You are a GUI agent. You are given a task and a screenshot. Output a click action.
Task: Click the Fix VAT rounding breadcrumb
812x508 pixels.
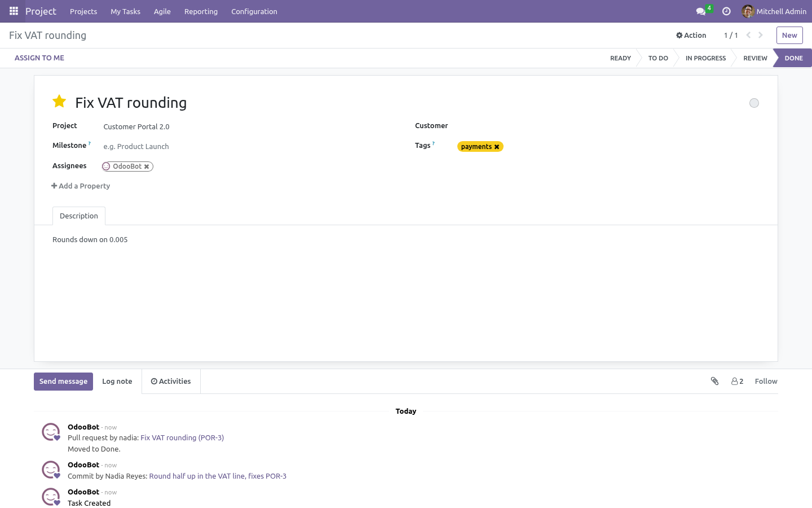[x=47, y=35]
